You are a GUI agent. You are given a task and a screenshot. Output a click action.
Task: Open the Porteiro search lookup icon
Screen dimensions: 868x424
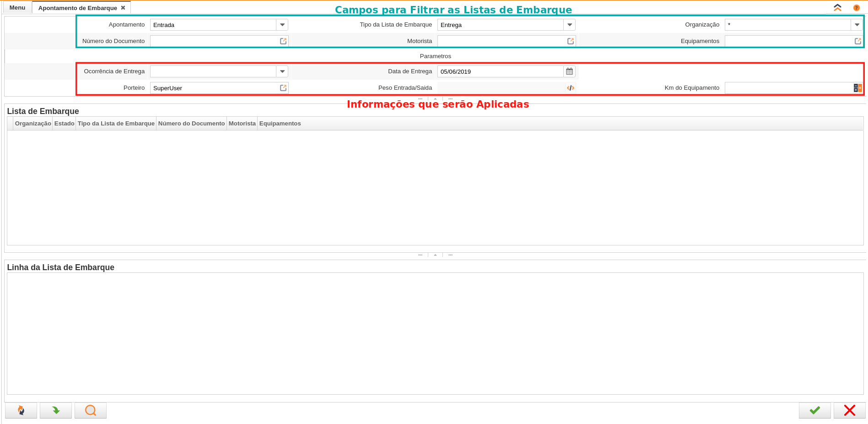[x=283, y=87]
